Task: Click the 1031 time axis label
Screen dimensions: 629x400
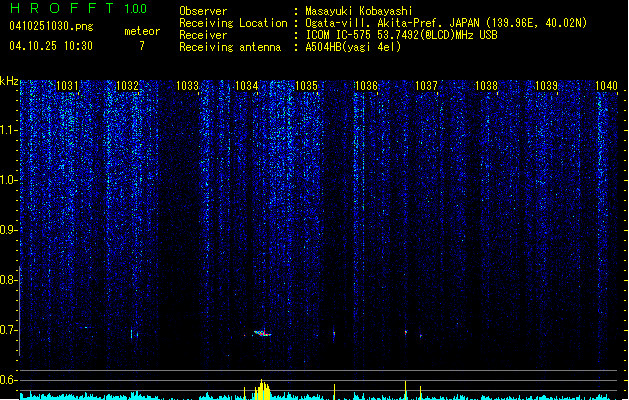Action: (x=67, y=86)
